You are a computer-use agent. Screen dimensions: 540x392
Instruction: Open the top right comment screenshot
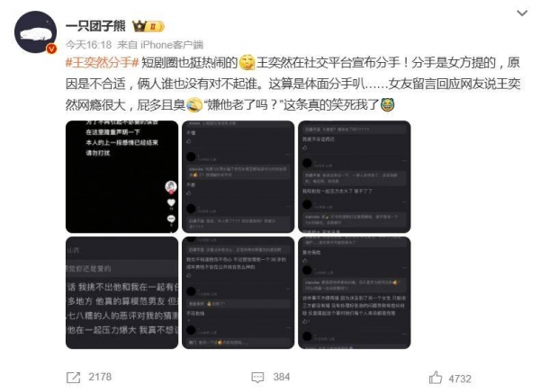click(355, 177)
